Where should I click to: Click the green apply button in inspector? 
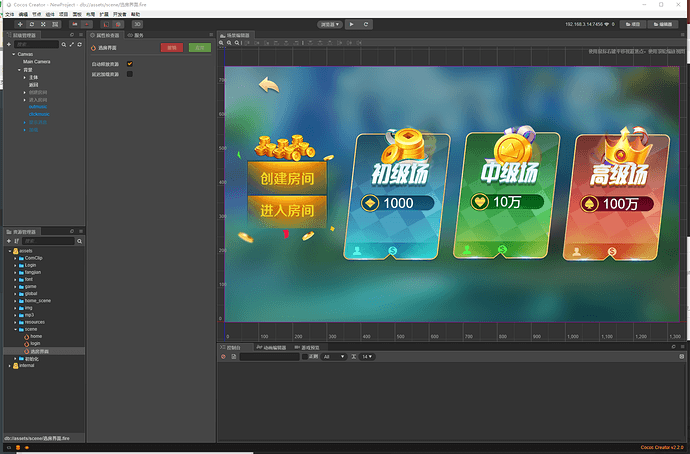click(x=200, y=48)
